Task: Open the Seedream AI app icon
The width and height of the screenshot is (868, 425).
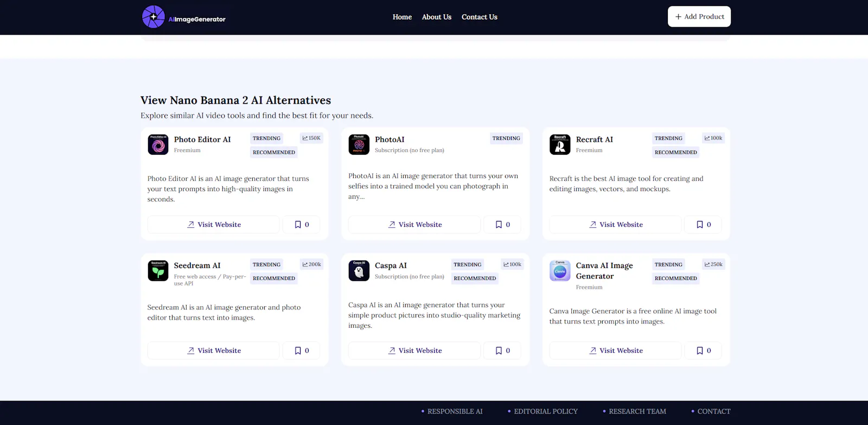Action: pos(158,271)
